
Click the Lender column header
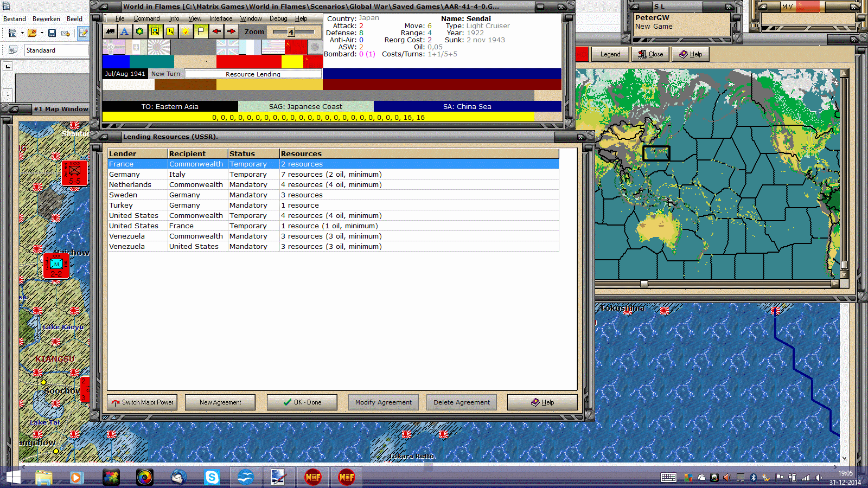137,153
